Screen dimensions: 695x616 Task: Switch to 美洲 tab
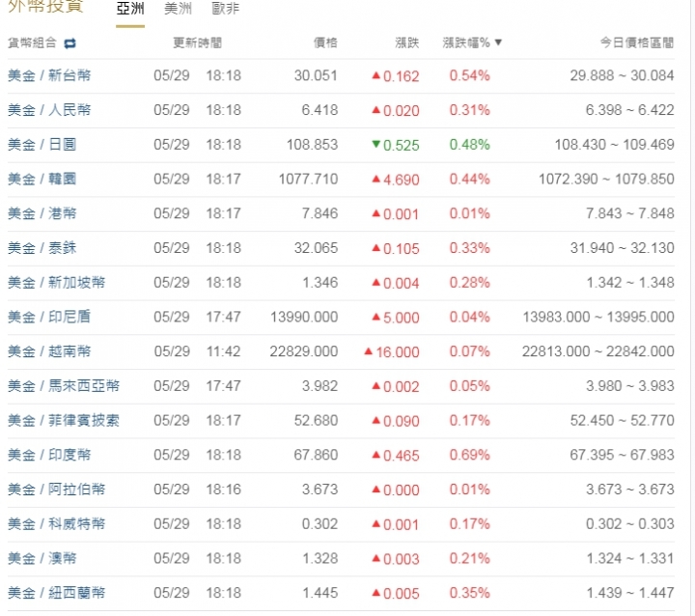coord(178,9)
